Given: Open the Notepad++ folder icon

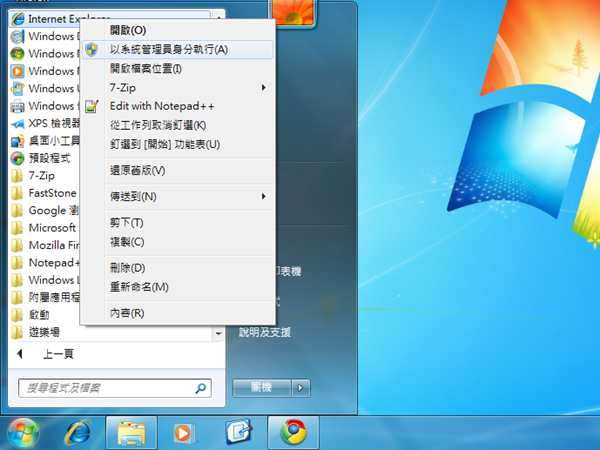Looking at the screenshot, I should 17,262.
